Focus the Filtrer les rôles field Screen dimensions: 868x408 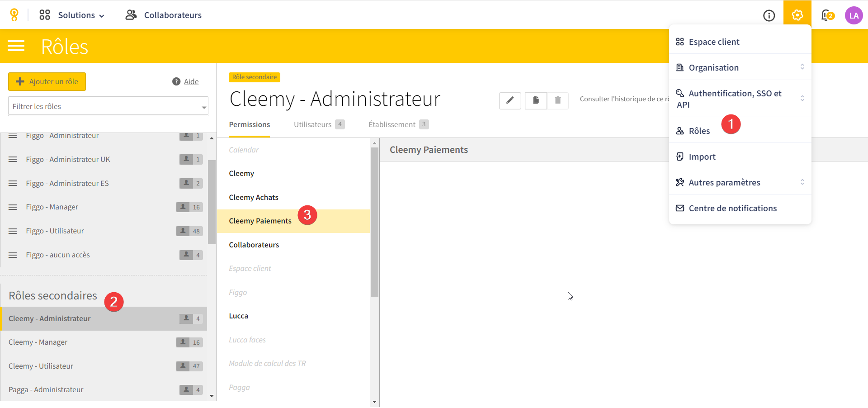(x=108, y=106)
